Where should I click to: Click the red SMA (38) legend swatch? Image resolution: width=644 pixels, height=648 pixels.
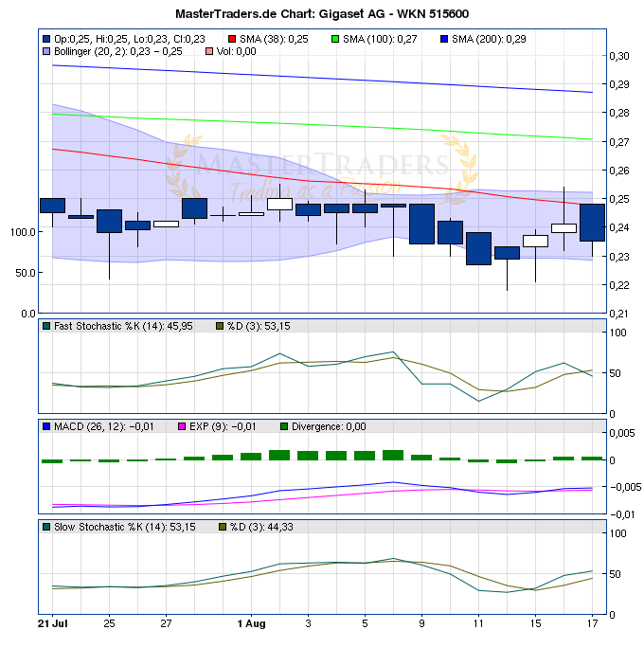[x=232, y=39]
